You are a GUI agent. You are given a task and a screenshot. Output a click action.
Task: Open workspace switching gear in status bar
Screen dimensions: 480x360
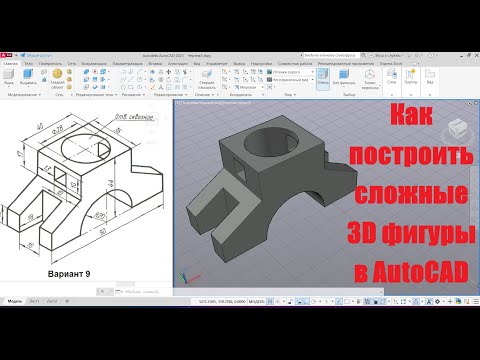coord(438,301)
